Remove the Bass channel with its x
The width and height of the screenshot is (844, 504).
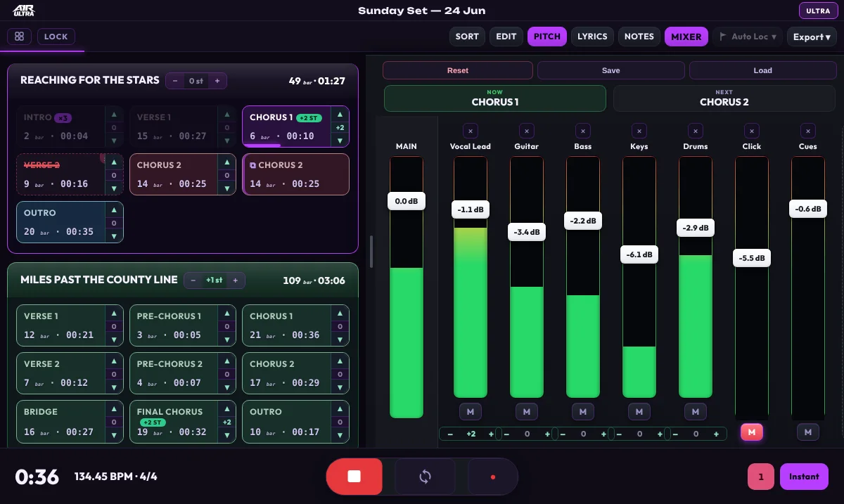point(583,130)
